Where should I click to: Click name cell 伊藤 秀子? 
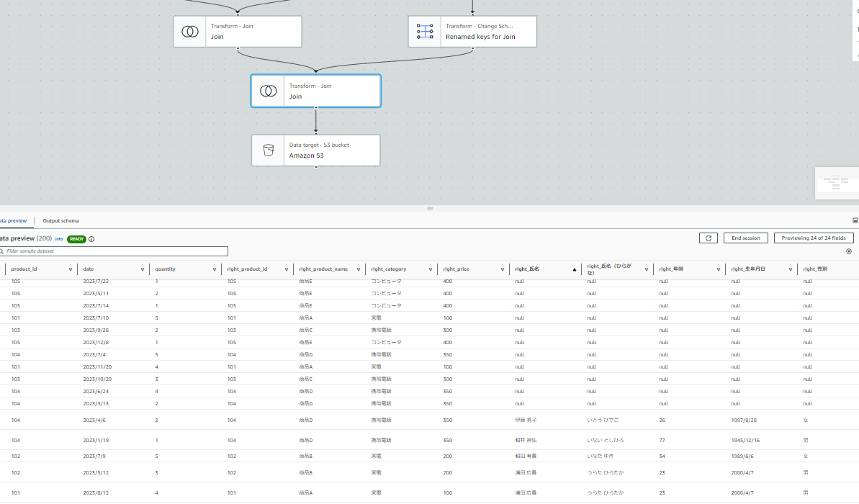[526, 420]
